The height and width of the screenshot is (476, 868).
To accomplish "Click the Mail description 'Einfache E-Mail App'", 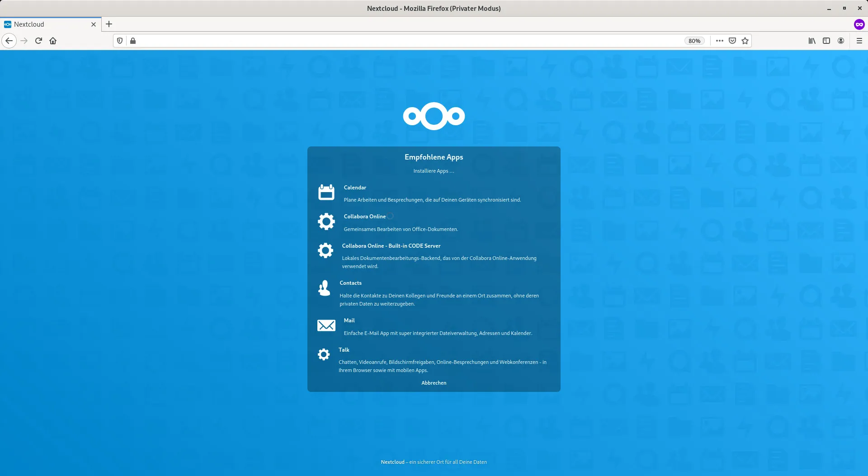I will [x=438, y=333].
